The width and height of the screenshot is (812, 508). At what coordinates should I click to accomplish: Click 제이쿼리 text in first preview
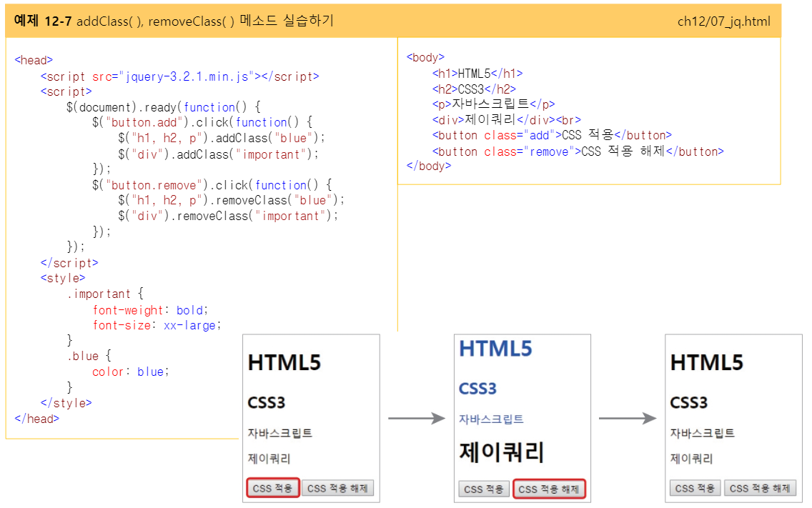coord(269,459)
